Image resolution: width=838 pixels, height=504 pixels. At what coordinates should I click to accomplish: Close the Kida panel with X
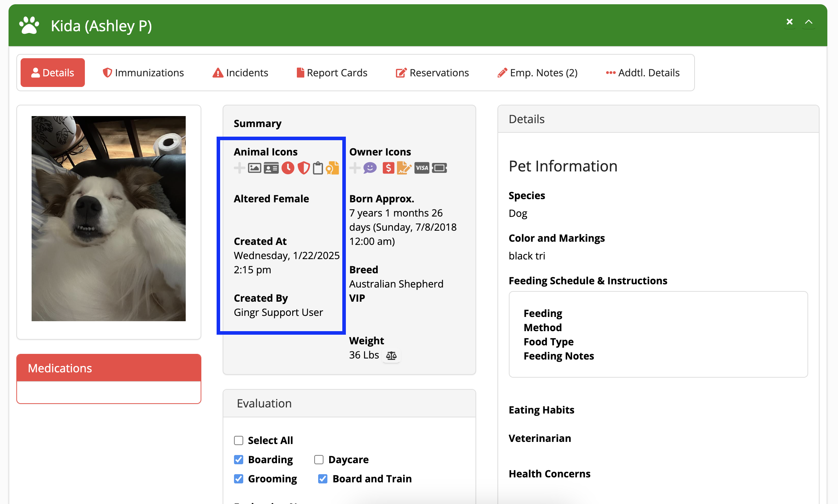(x=790, y=22)
